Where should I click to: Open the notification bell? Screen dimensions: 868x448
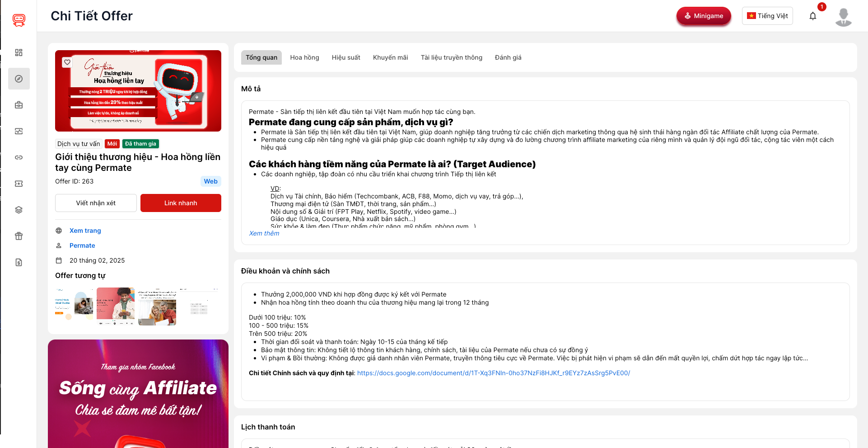812,16
